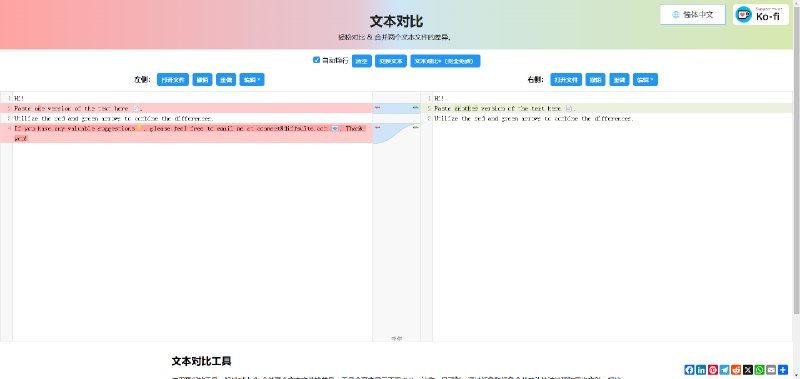Click left-side 撤销 undo button

pos(203,80)
